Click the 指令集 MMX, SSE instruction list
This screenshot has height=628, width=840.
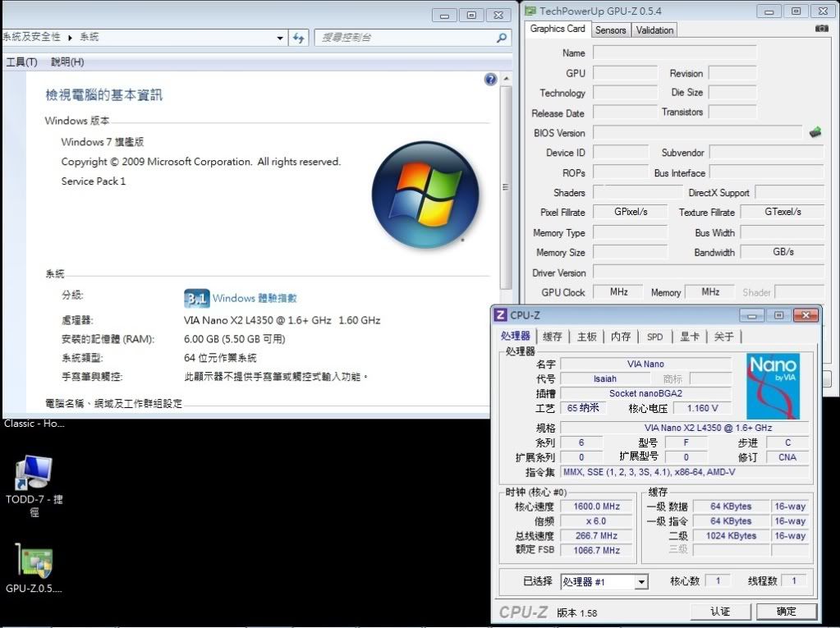pos(685,472)
